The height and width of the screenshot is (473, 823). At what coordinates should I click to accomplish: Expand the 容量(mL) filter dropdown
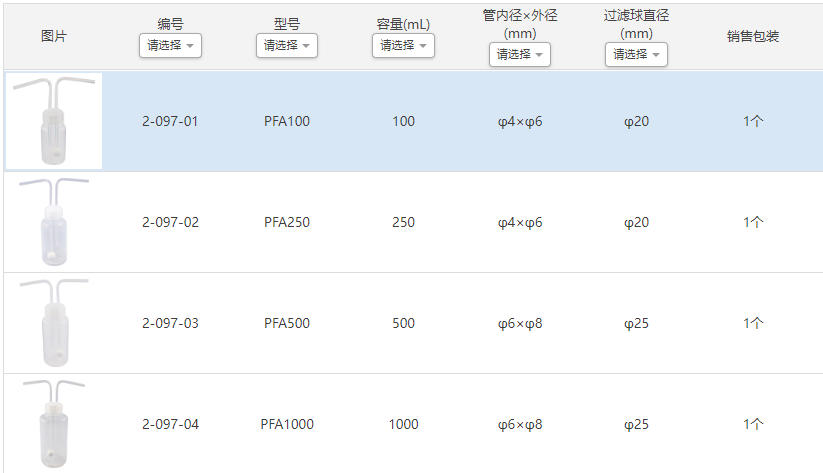[x=403, y=45]
